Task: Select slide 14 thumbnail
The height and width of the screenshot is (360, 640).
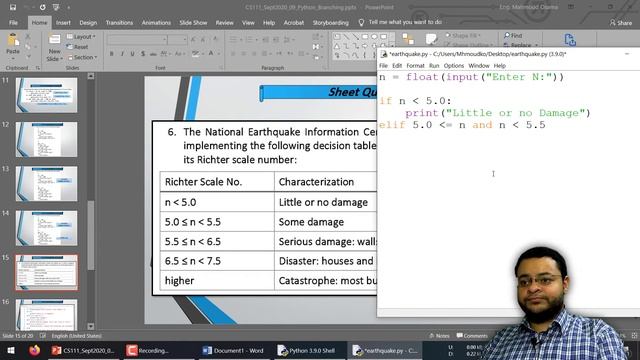Action: (x=47, y=228)
